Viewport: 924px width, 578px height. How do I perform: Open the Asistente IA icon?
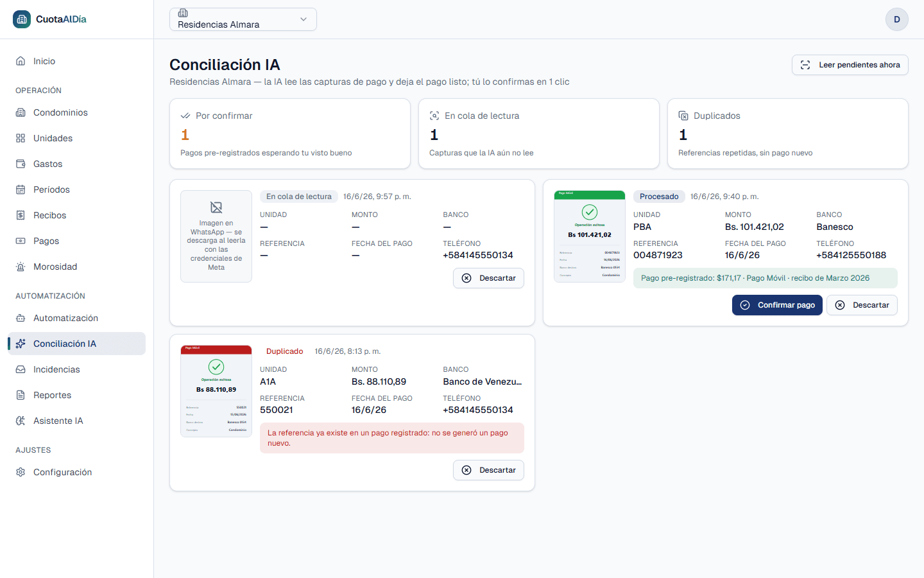coord(21,421)
